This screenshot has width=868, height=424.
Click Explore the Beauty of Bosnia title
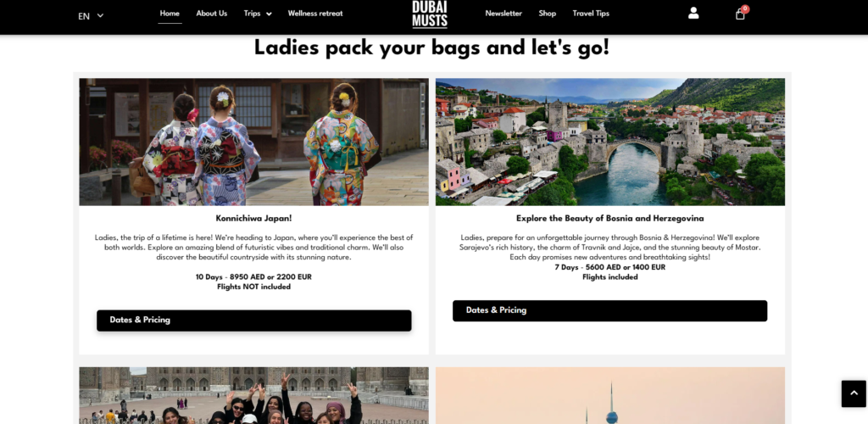click(x=610, y=219)
